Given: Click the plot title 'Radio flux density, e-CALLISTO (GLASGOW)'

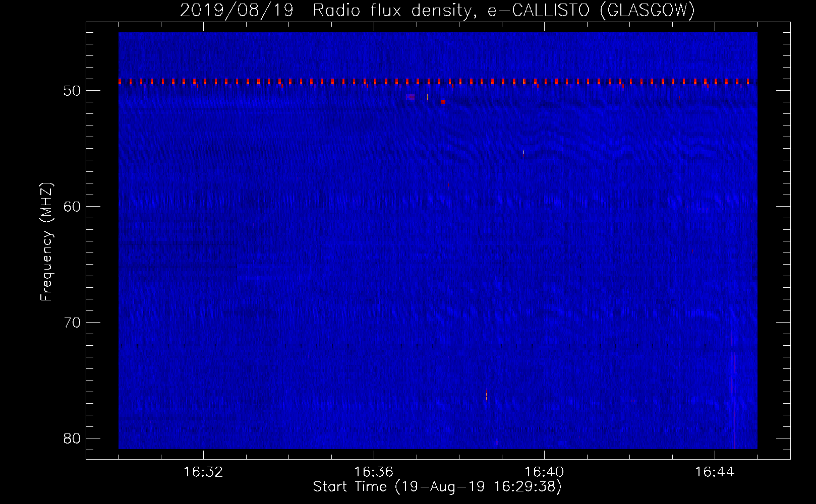Looking at the screenshot, I should (504, 10).
